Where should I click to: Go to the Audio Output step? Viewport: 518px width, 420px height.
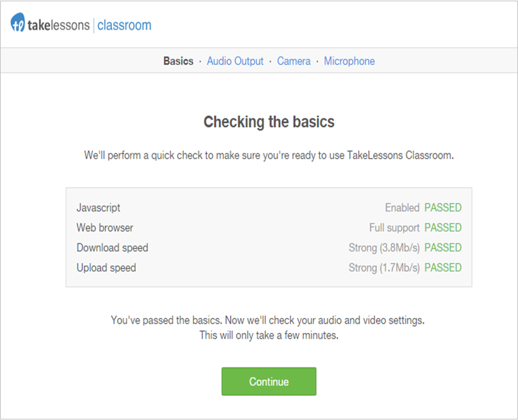click(x=235, y=61)
